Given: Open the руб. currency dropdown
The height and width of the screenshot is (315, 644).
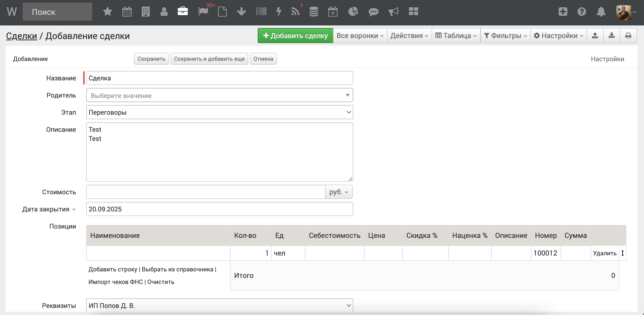Looking at the screenshot, I should click(x=339, y=192).
